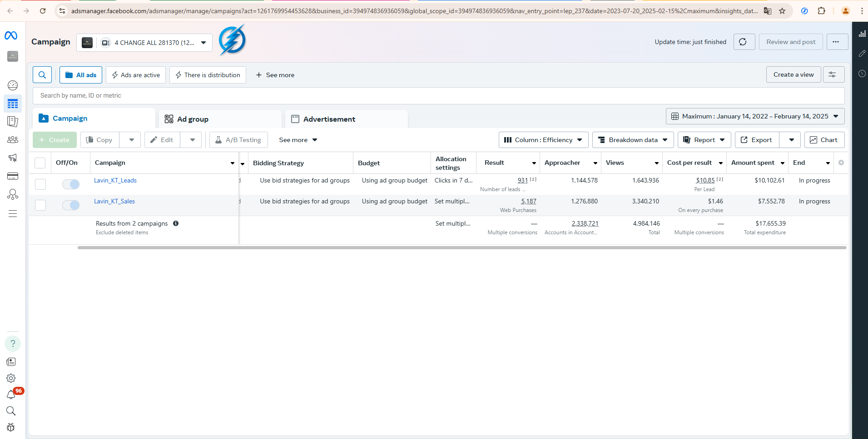Open the ads reporting pages icon

click(13, 122)
